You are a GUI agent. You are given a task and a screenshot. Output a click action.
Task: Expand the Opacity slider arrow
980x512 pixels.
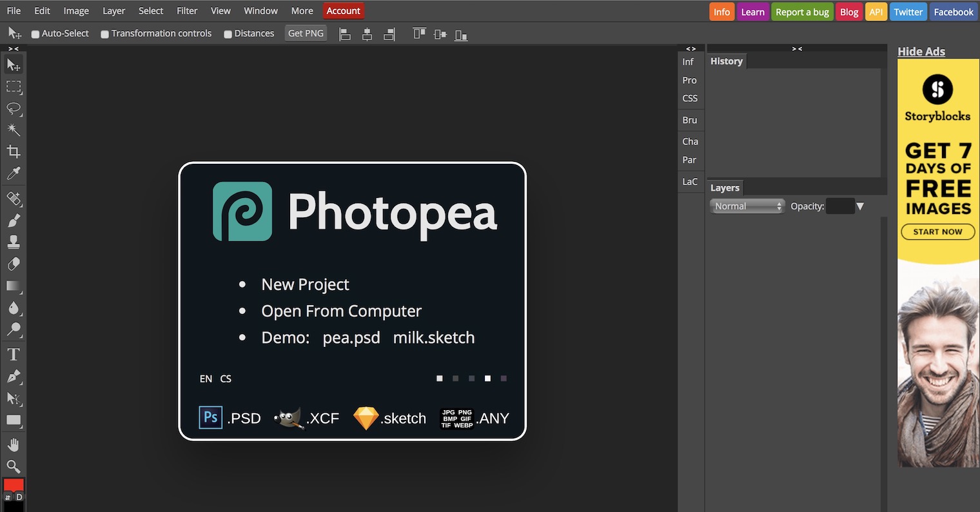pos(860,206)
